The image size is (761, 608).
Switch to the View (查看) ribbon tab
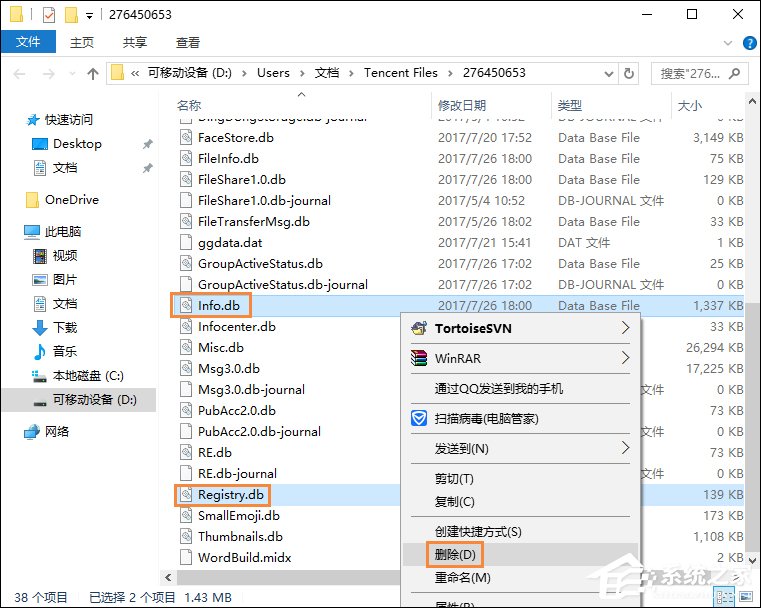point(188,43)
